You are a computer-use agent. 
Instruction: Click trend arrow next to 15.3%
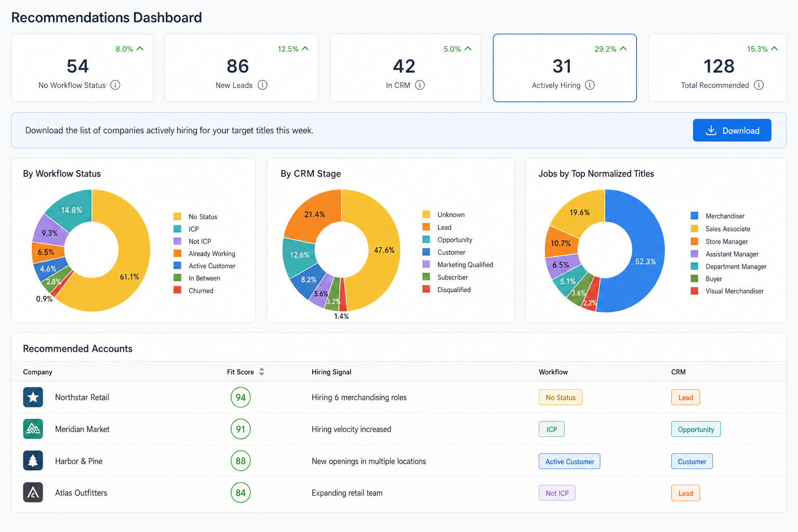click(x=774, y=49)
